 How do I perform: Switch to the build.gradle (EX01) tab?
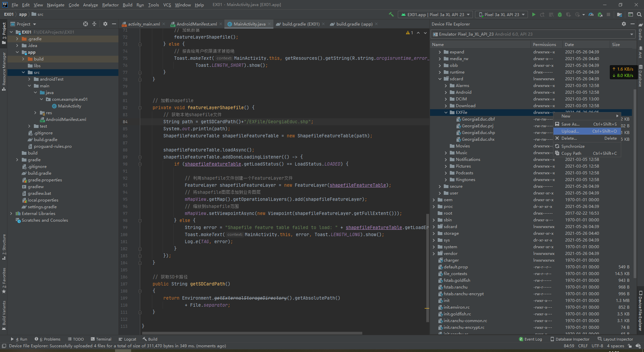tap(300, 24)
